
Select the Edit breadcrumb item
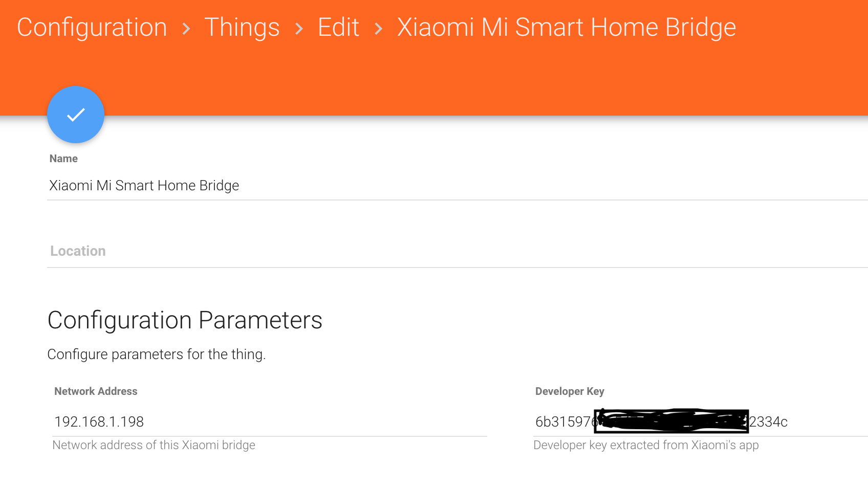[338, 27]
